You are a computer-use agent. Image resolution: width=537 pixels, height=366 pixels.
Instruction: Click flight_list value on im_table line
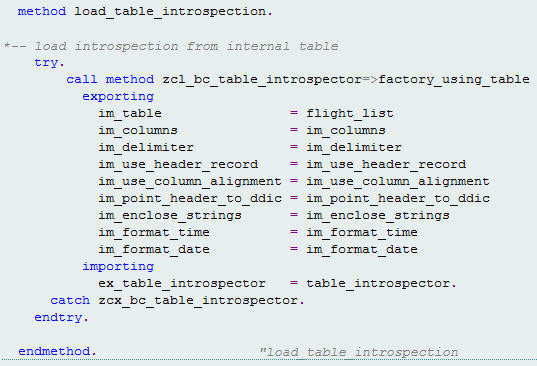(350, 113)
